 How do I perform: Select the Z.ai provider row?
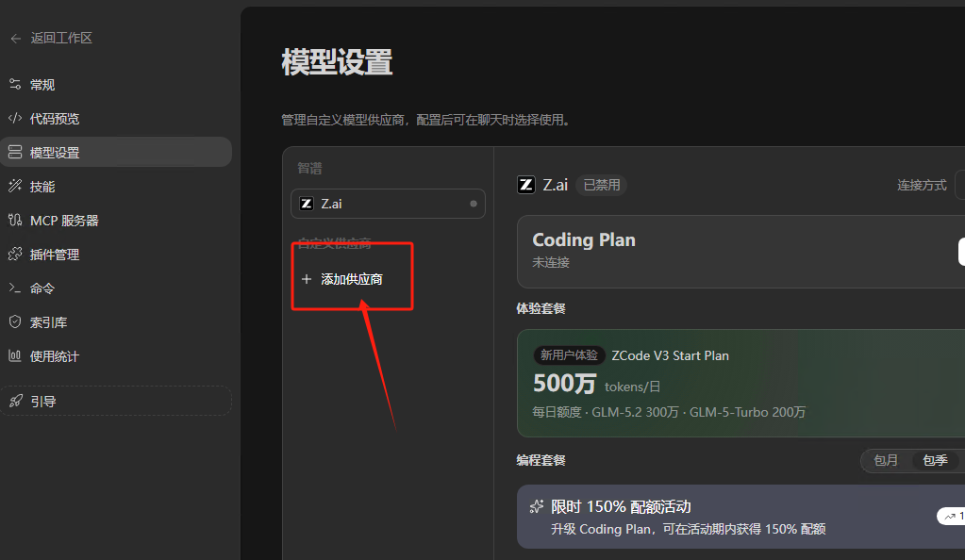388,204
